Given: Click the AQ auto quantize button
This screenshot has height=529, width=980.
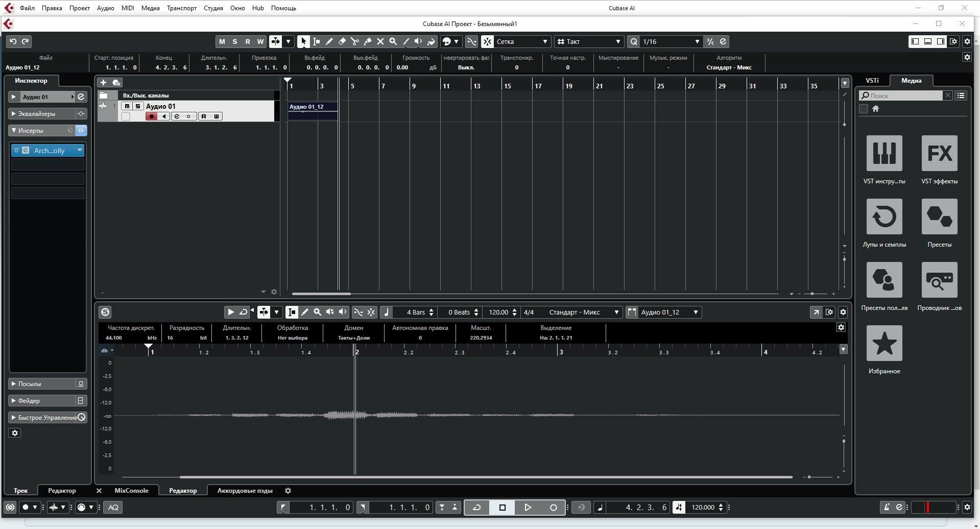Looking at the screenshot, I should (x=113, y=507).
